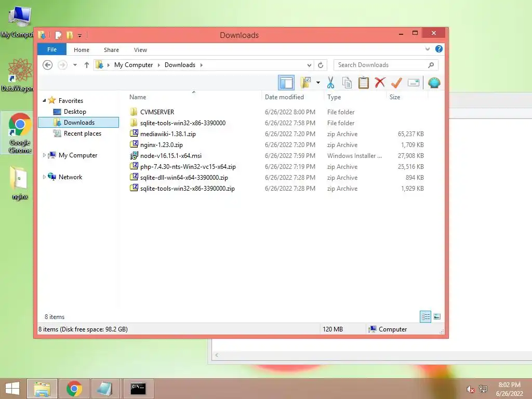This screenshot has height=399, width=532.
Task: Expand the ribbon with the chevron
Action: click(x=428, y=49)
